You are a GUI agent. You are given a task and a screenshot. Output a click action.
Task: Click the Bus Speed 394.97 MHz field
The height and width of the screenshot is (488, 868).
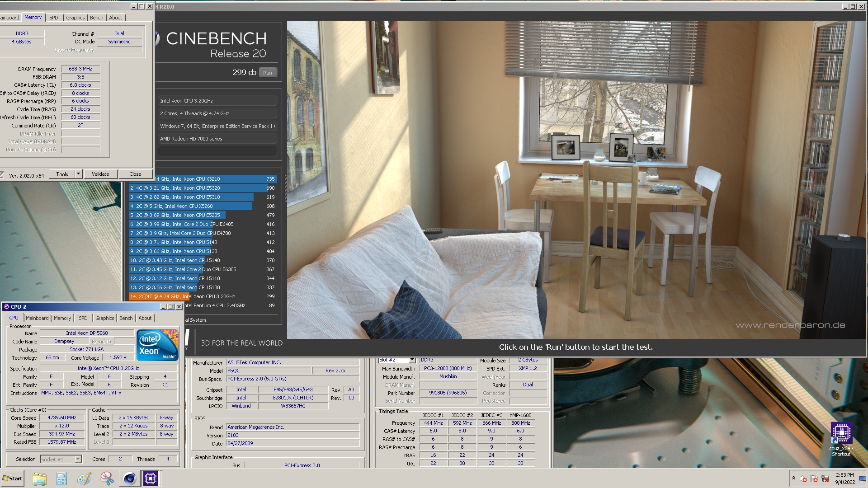tap(62, 434)
